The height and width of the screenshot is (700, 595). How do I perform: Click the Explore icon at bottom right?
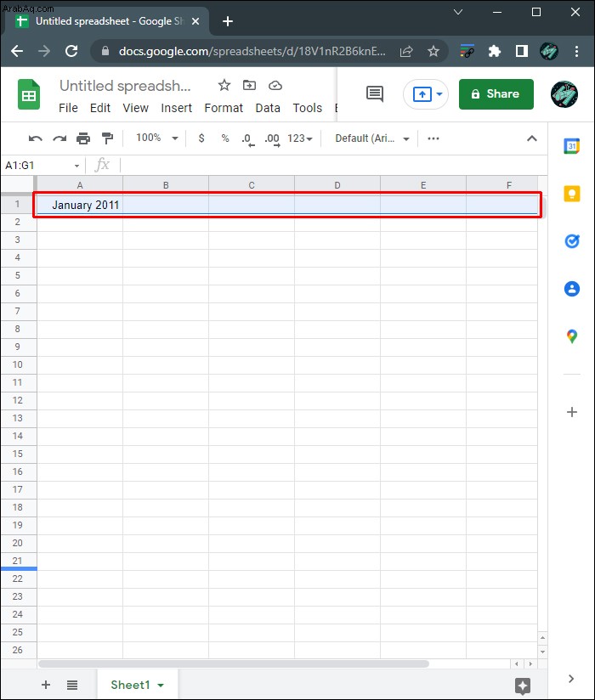pos(522,686)
